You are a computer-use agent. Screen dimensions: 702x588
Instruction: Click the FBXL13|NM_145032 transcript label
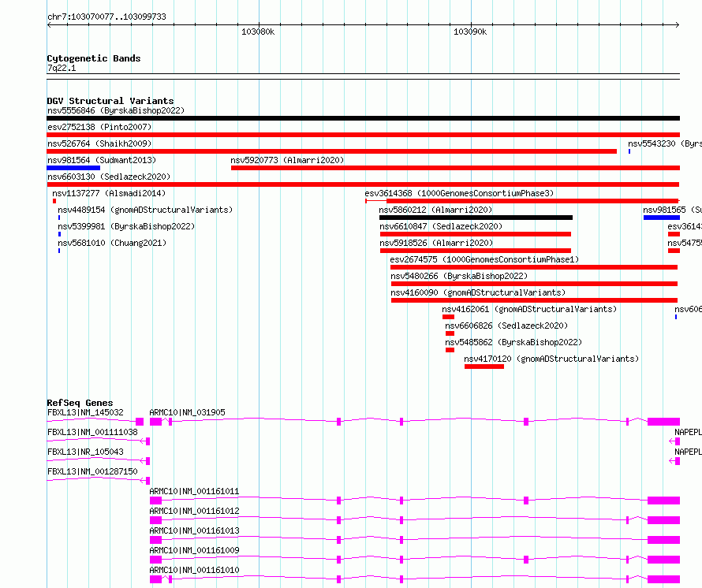click(85, 412)
